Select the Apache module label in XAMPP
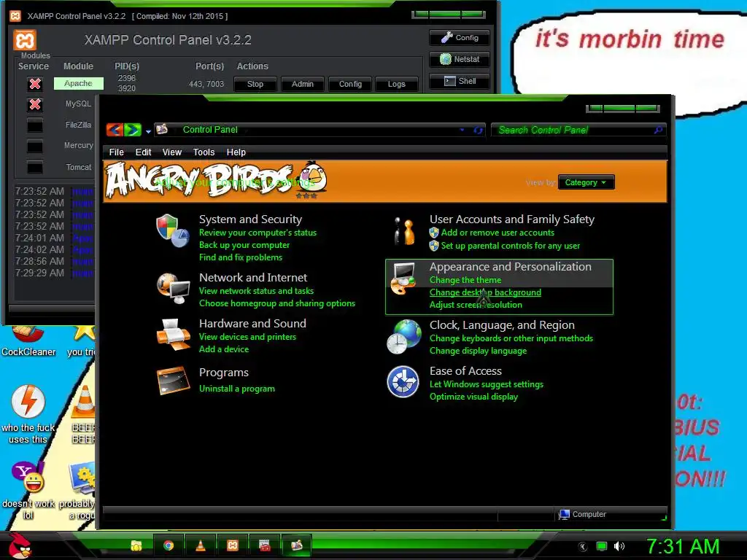 (78, 83)
